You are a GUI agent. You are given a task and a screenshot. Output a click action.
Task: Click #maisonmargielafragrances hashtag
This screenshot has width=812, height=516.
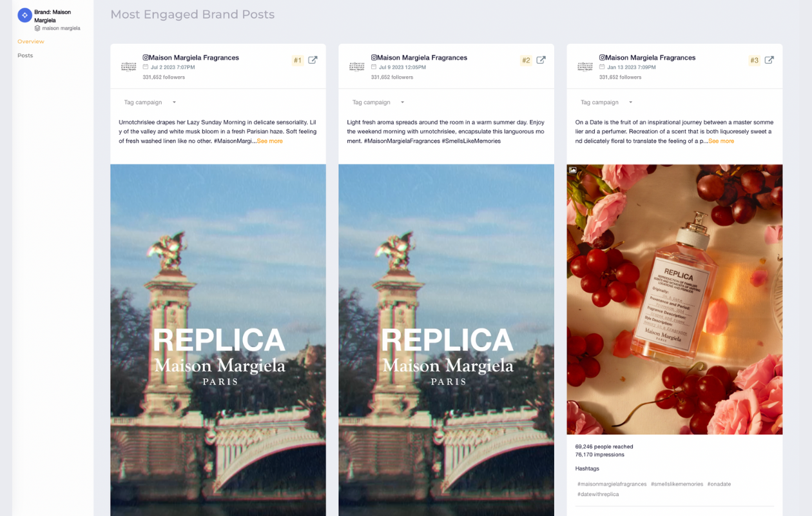click(x=612, y=484)
